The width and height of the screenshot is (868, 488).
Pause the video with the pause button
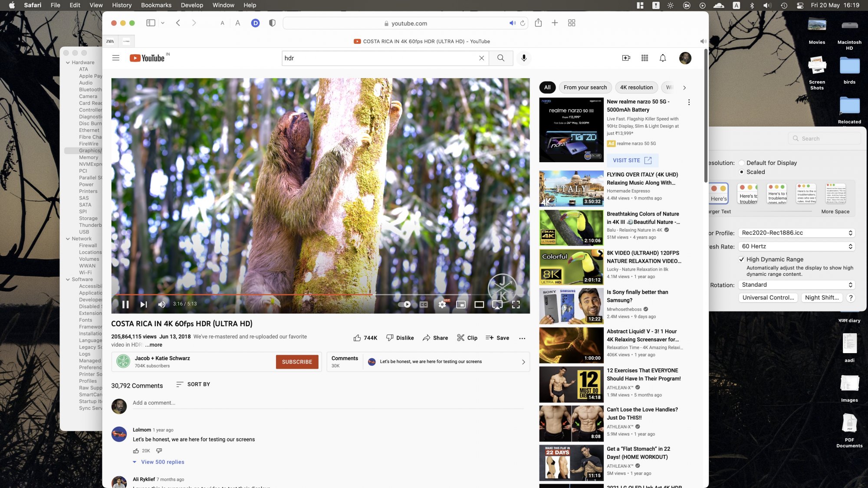[x=125, y=305]
